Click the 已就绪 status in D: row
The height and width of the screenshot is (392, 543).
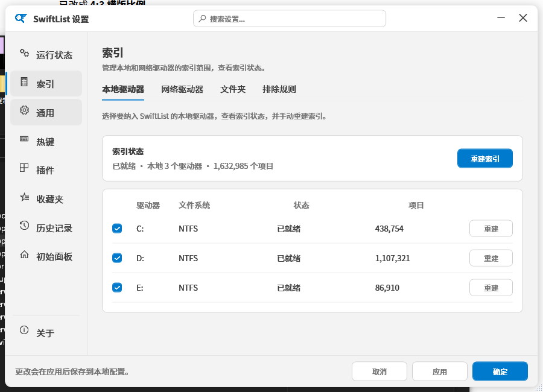(x=289, y=258)
